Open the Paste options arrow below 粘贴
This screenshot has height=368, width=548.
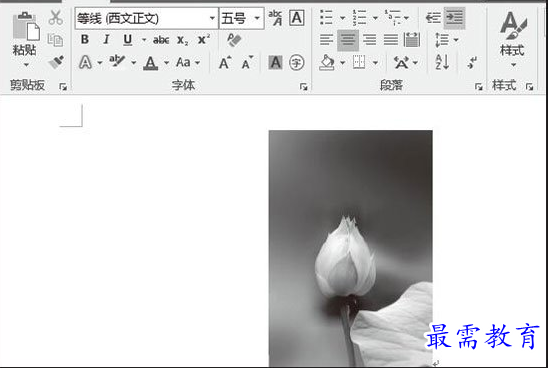click(26, 65)
